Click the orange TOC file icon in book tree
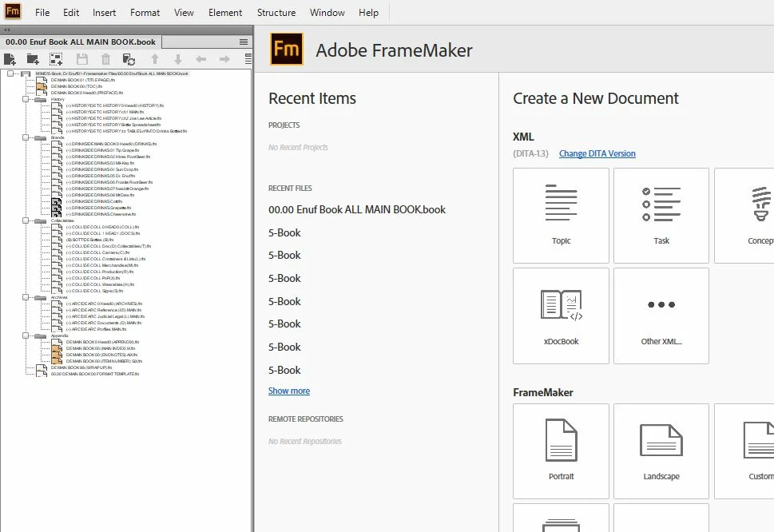774x532 pixels. pyautogui.click(x=42, y=86)
